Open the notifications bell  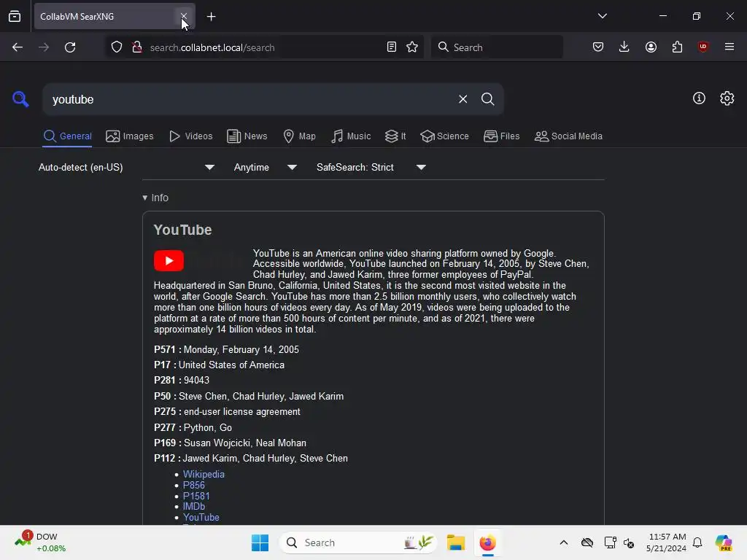697,542
